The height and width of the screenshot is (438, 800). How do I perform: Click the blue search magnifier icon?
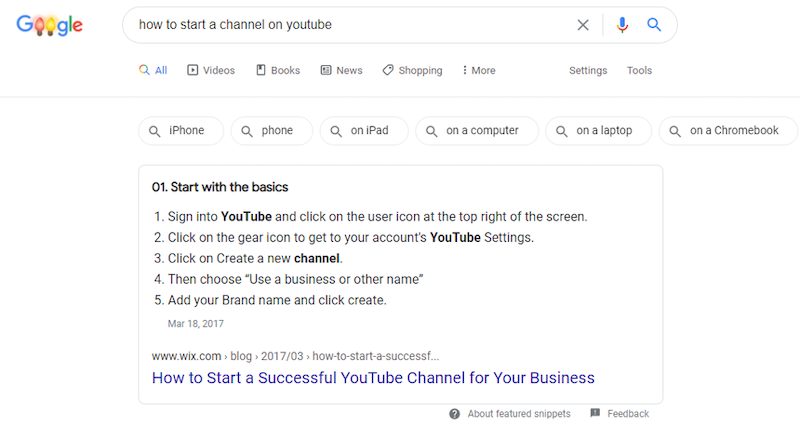(654, 25)
